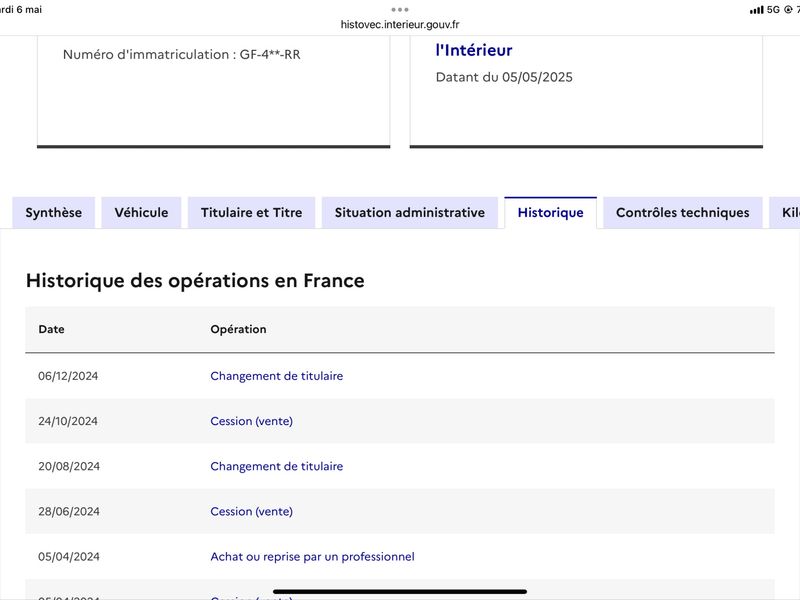Click the 06/12/2024 Changement de titulaire link

pyautogui.click(x=277, y=376)
